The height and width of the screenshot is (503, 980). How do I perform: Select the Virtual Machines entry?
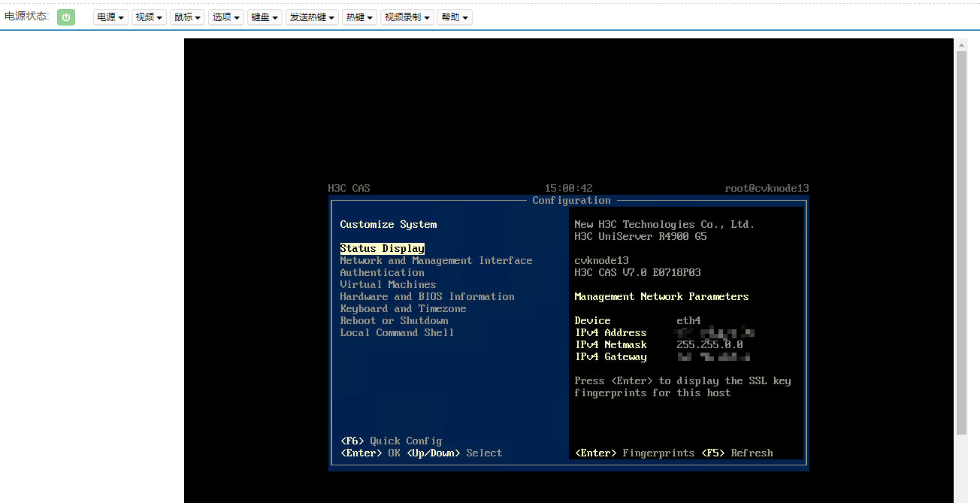point(388,285)
